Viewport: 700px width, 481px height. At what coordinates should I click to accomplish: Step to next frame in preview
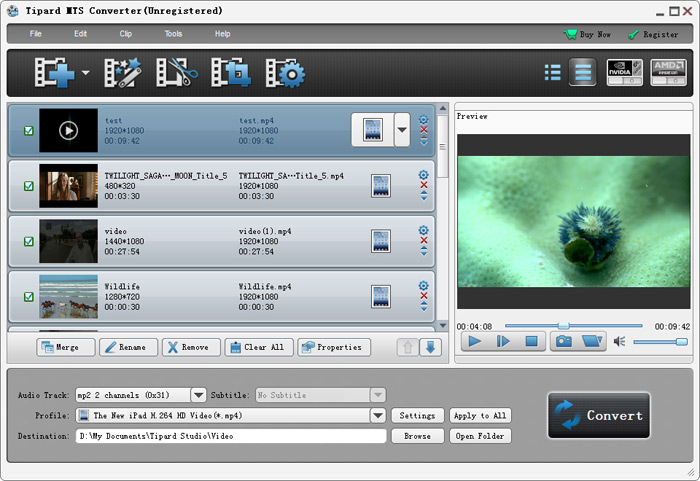503,342
